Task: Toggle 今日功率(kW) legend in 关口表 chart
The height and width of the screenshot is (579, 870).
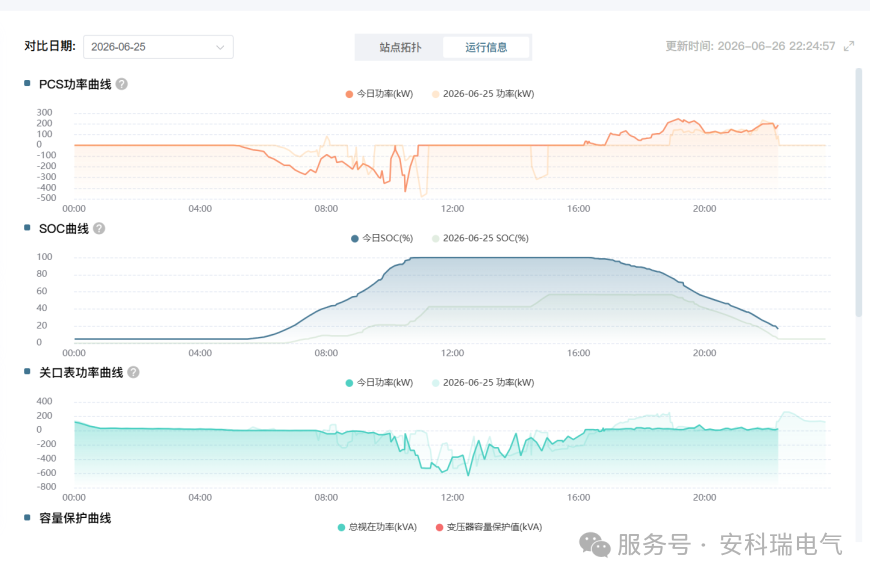Action: 379,383
